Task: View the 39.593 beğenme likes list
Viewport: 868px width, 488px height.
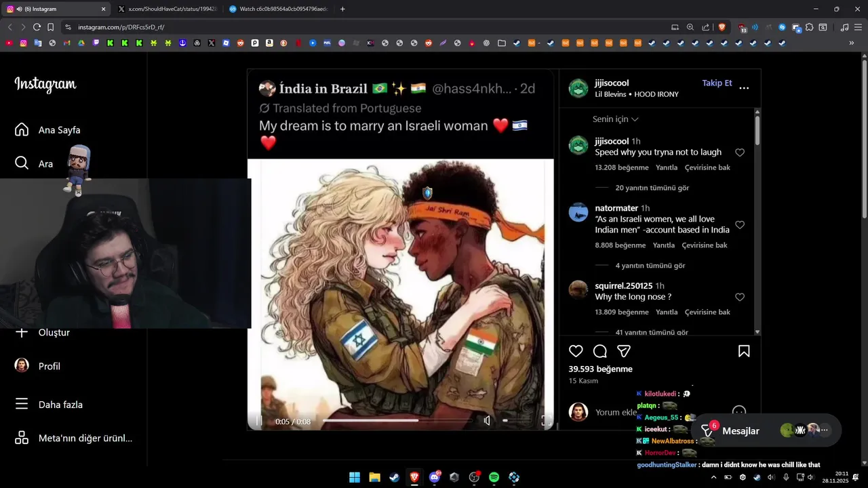Action: pos(600,369)
